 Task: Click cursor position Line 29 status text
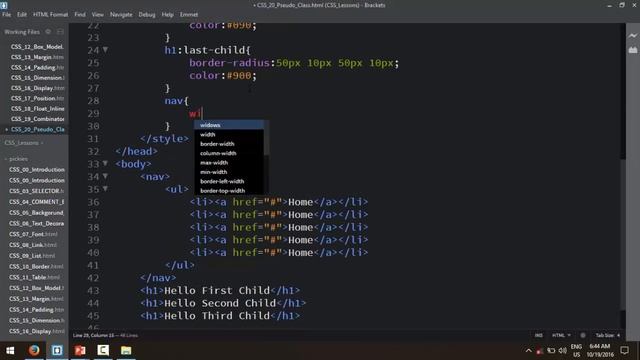tap(105, 335)
